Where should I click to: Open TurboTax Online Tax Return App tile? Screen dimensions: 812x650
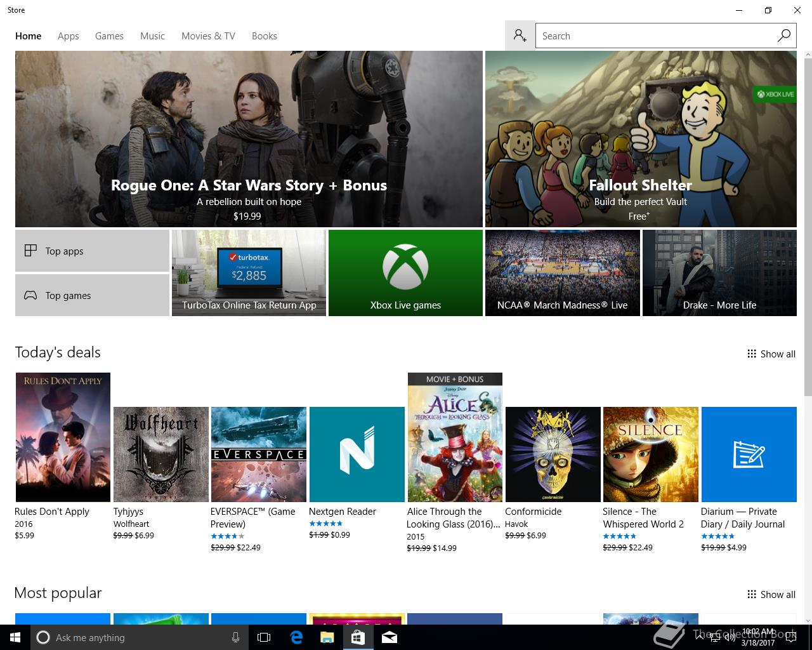coord(249,273)
